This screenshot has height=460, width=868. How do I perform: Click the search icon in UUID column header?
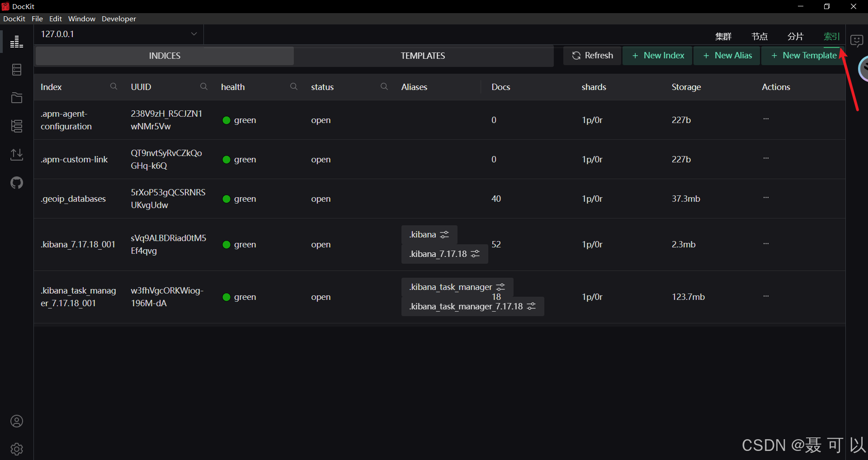204,86
